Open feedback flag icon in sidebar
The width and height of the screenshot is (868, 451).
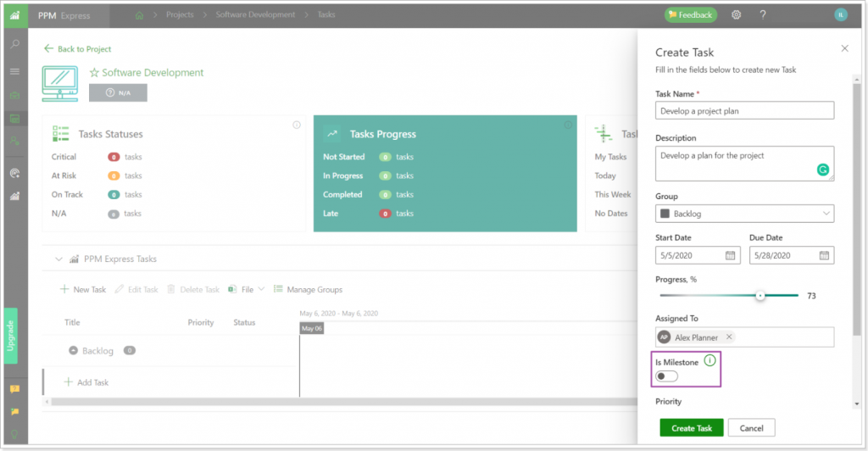click(x=15, y=411)
